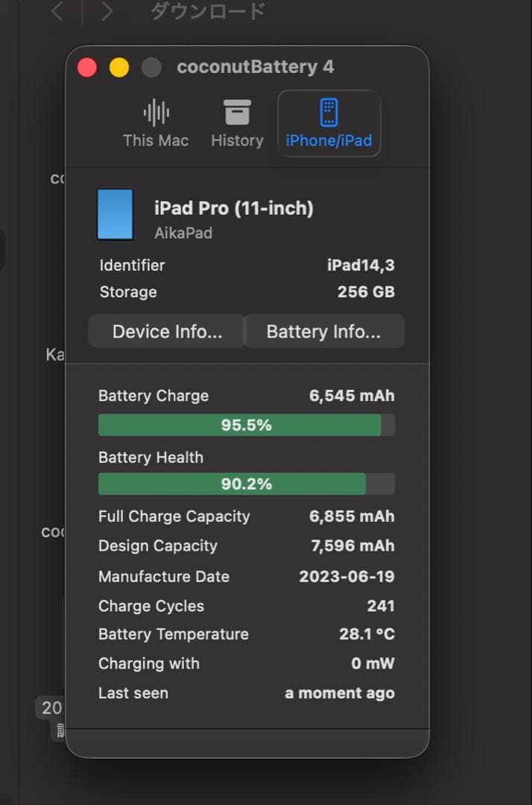Click the highlighted iPhone/iPad device icon
Screen dimensions: 532x805
pos(329,113)
